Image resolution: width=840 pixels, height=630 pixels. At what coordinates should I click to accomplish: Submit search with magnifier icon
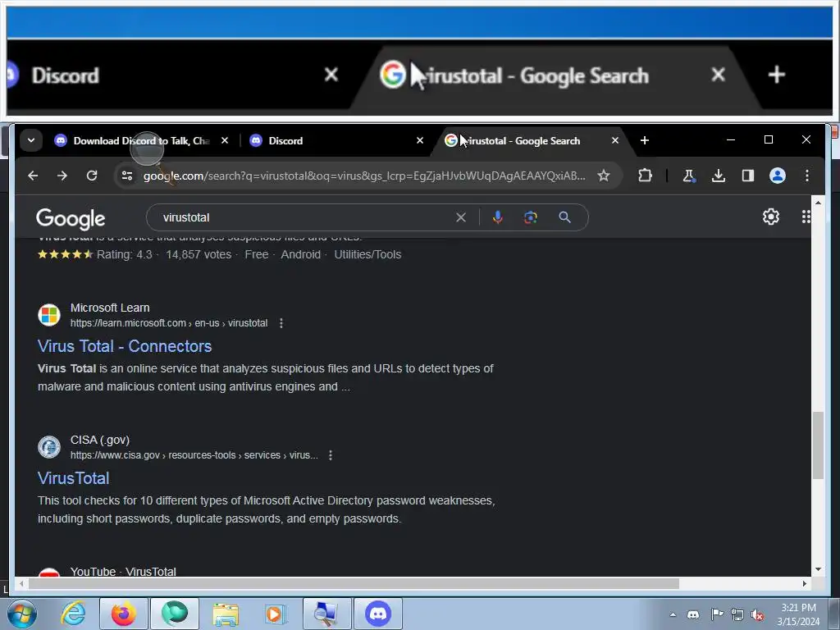564,217
